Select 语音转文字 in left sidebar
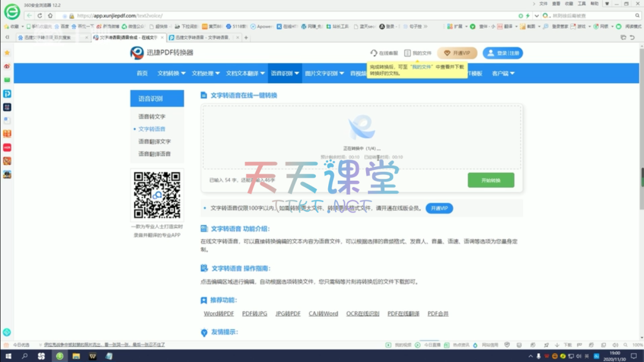The height and width of the screenshot is (362, 644). 152,116
